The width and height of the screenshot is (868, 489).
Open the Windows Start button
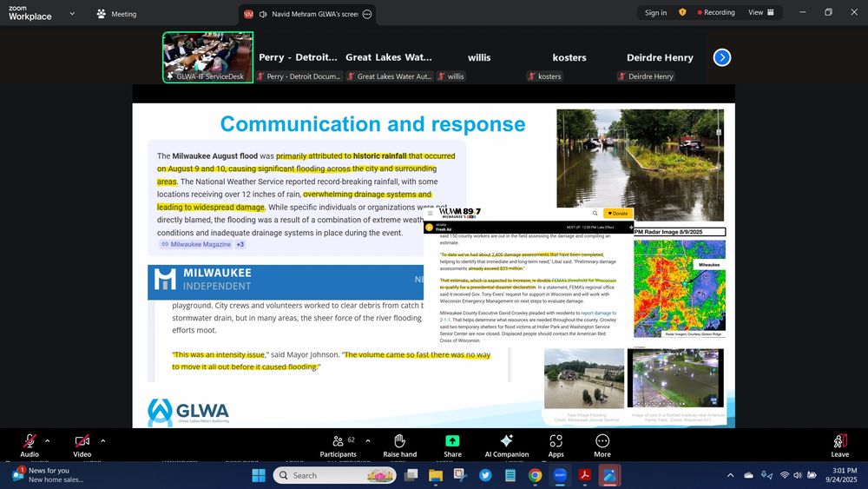(x=259, y=475)
